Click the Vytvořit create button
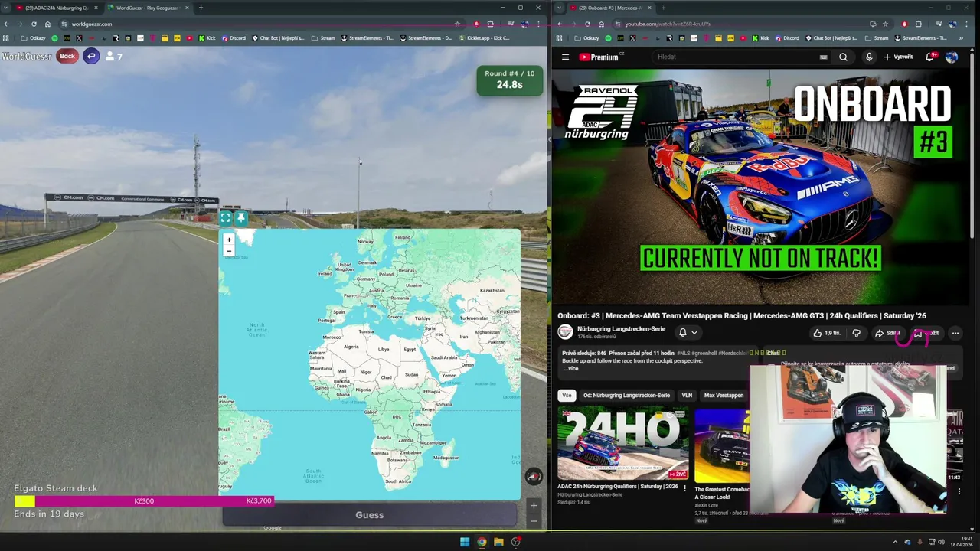This screenshot has width=980, height=551. 898,57
